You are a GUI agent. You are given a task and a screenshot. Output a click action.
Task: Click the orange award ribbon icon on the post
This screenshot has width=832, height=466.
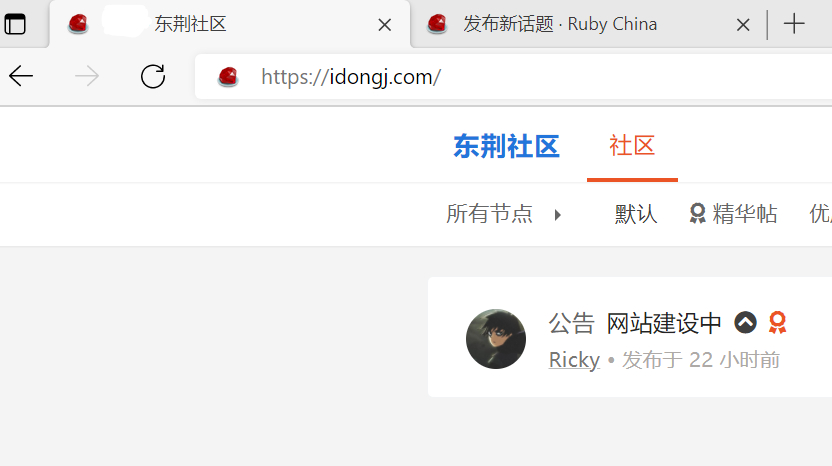pyautogui.click(x=777, y=322)
